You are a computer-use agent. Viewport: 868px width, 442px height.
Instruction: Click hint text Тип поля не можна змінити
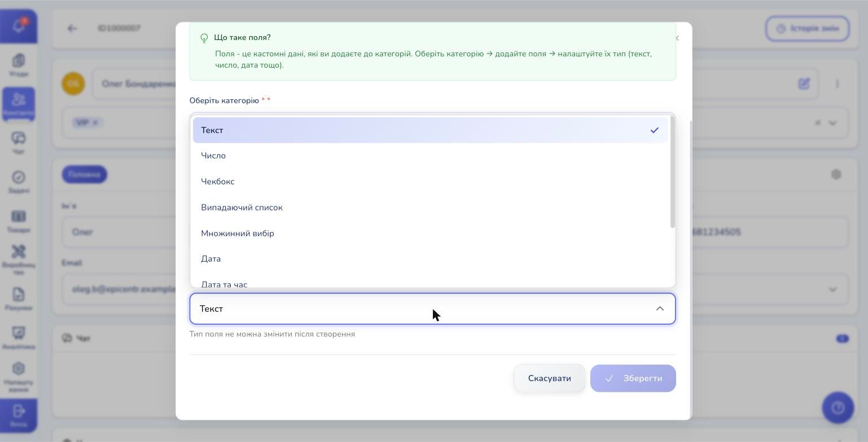click(272, 334)
